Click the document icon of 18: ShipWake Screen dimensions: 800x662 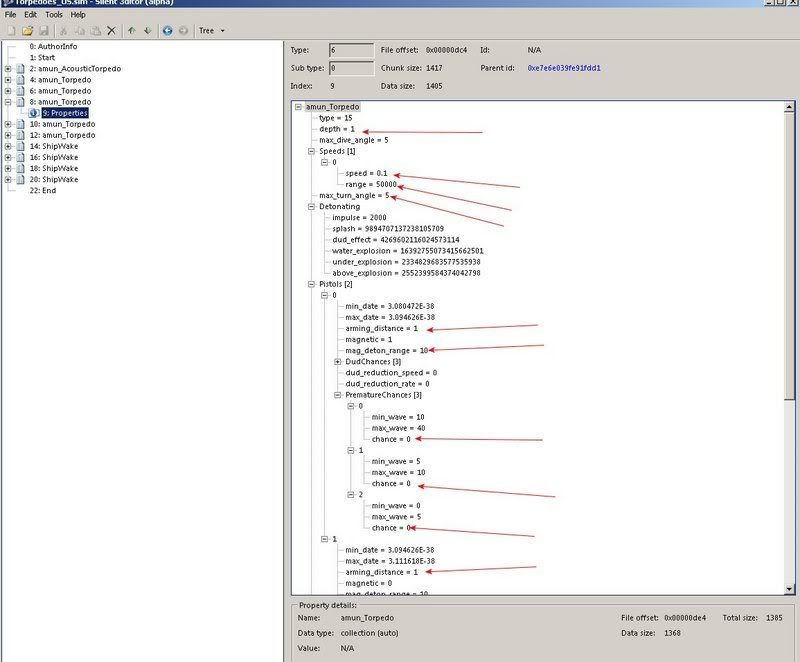pos(20,168)
